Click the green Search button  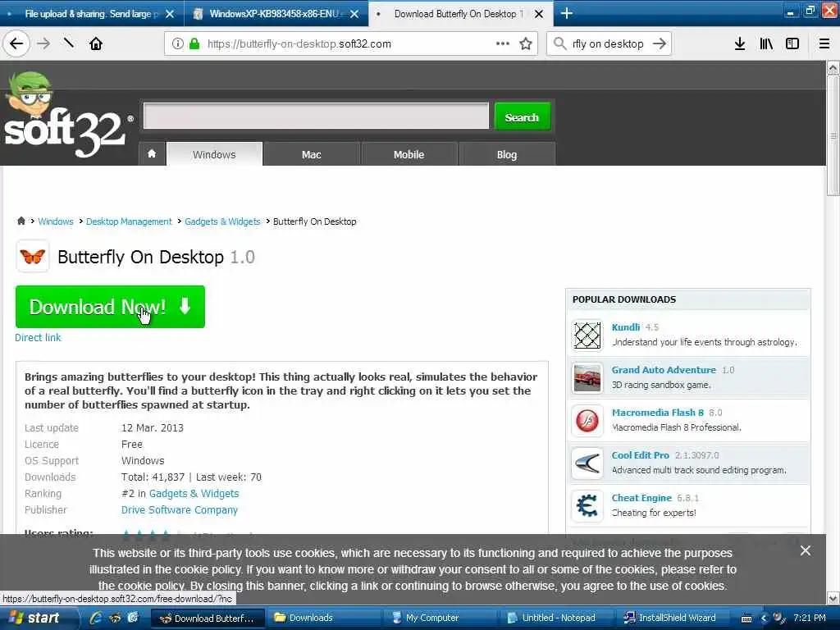pyautogui.click(x=522, y=116)
